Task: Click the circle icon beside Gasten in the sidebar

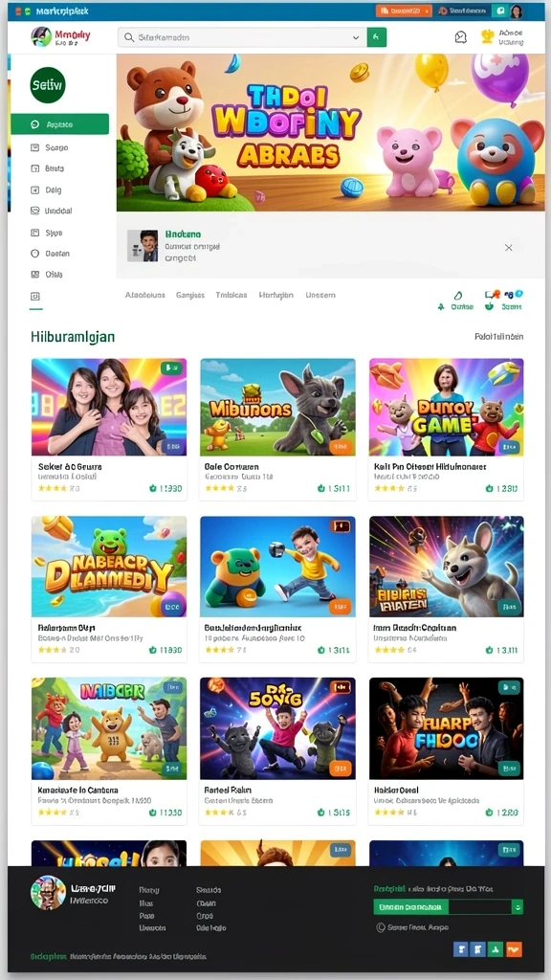Action: pyautogui.click(x=35, y=254)
